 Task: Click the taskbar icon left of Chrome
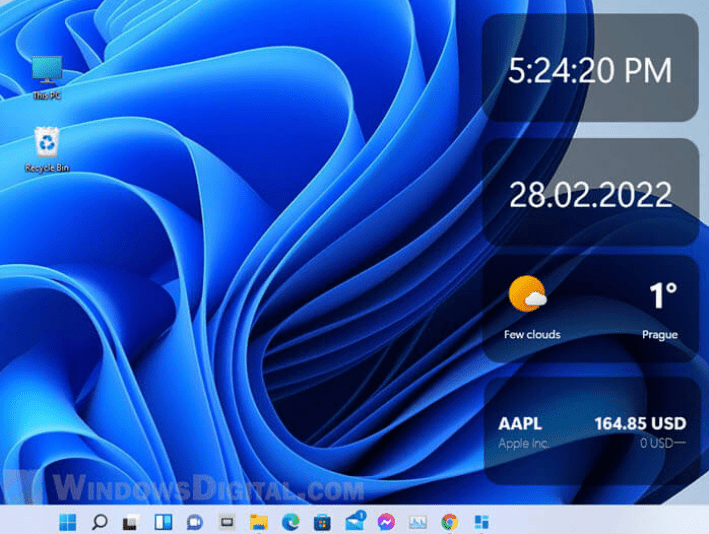tap(418, 521)
